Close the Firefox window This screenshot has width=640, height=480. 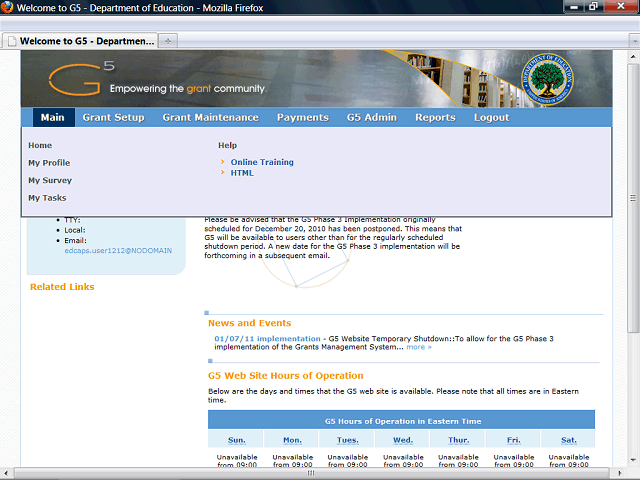(x=621, y=7)
